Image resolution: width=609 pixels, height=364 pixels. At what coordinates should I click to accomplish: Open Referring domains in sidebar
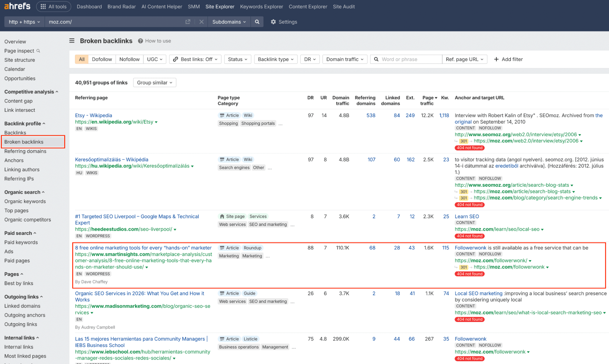tap(25, 151)
